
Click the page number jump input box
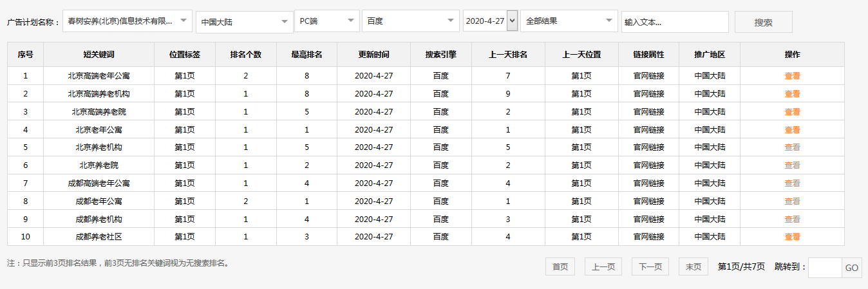tap(825, 268)
